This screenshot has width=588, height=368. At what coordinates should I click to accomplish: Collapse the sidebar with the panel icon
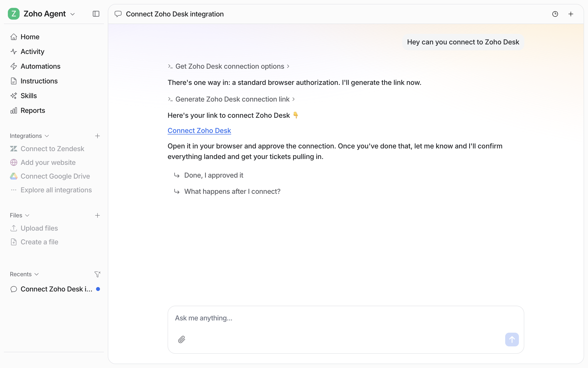96,14
